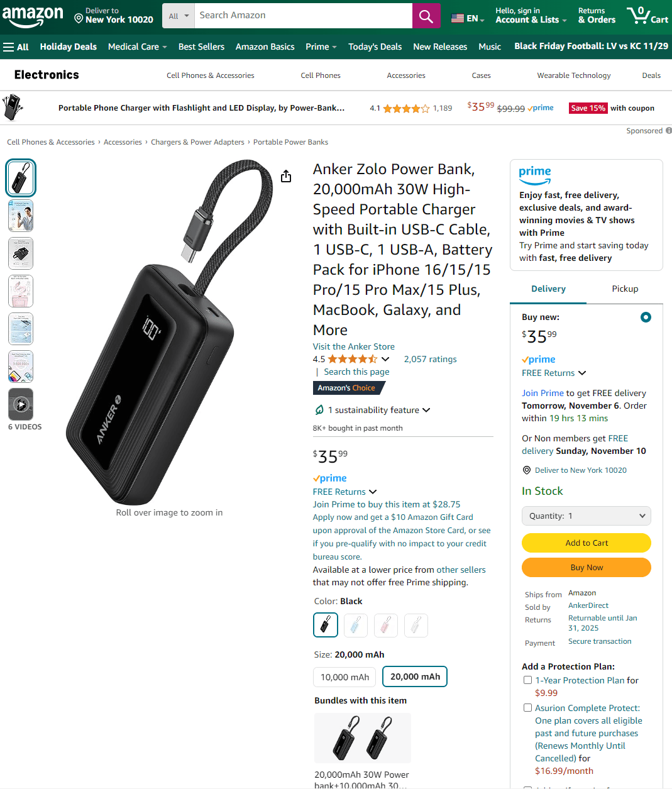
Task: Select the Buy new radio button
Action: pos(646,317)
